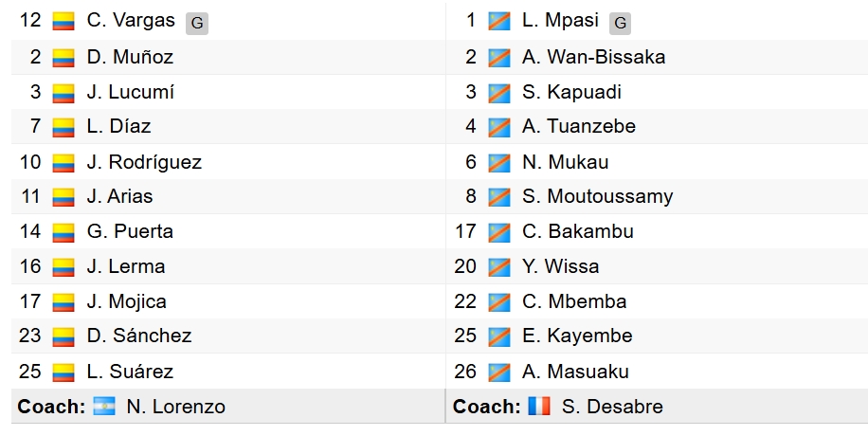
Task: Click the DR Congo flag beside Y. Wissa
Action: click(x=498, y=267)
